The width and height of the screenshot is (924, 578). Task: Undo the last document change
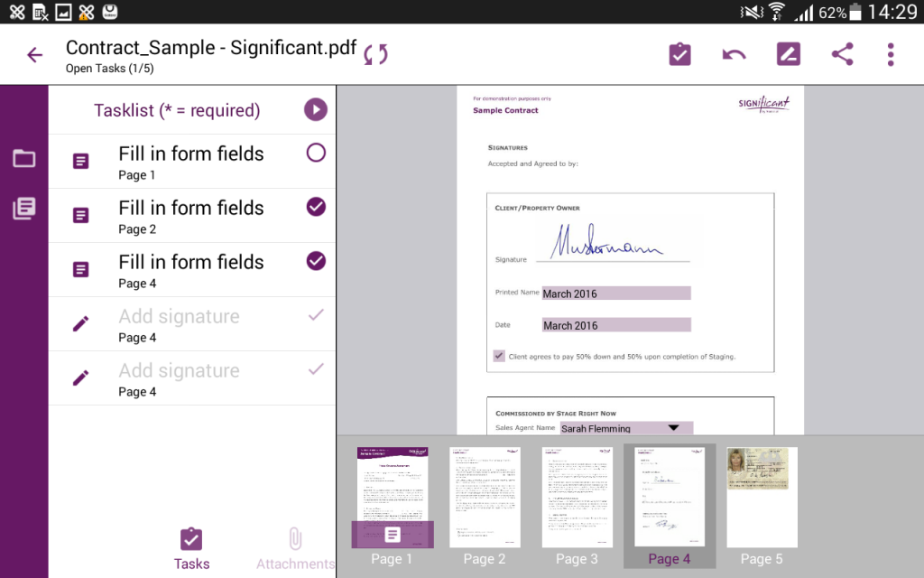pyautogui.click(x=734, y=53)
